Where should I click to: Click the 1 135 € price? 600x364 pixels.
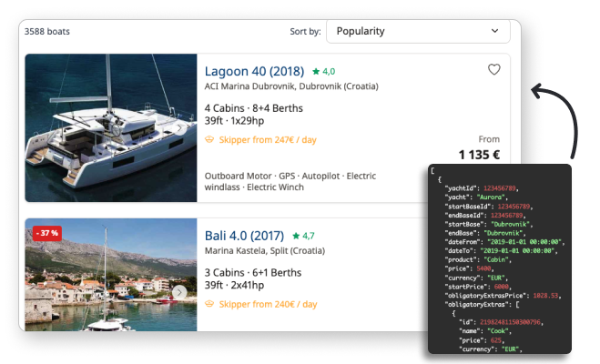[x=479, y=154]
